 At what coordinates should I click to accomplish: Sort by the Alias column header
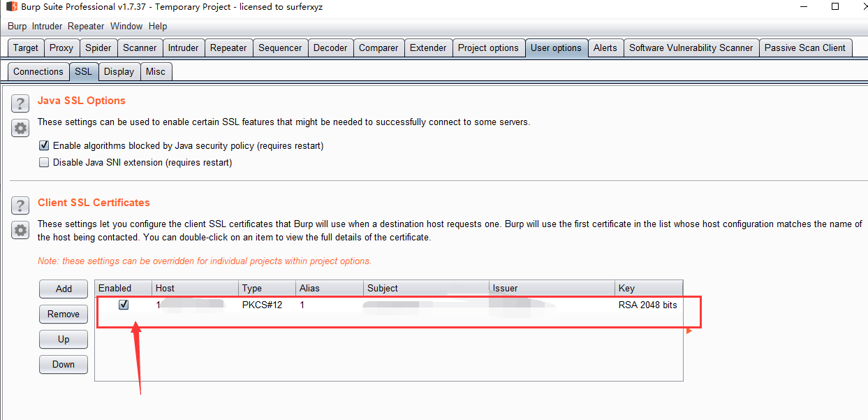coord(330,288)
